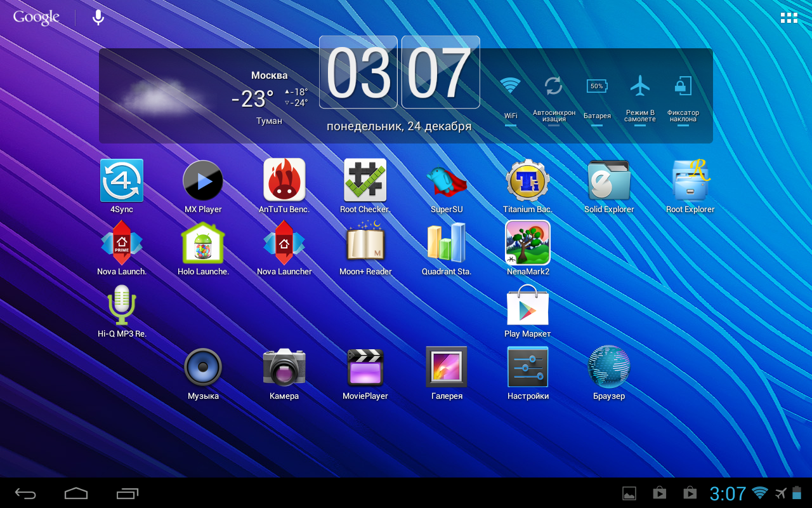Open Hi-Q MP3 Recorder
Screen dimensions: 812x508
[x=122, y=305]
